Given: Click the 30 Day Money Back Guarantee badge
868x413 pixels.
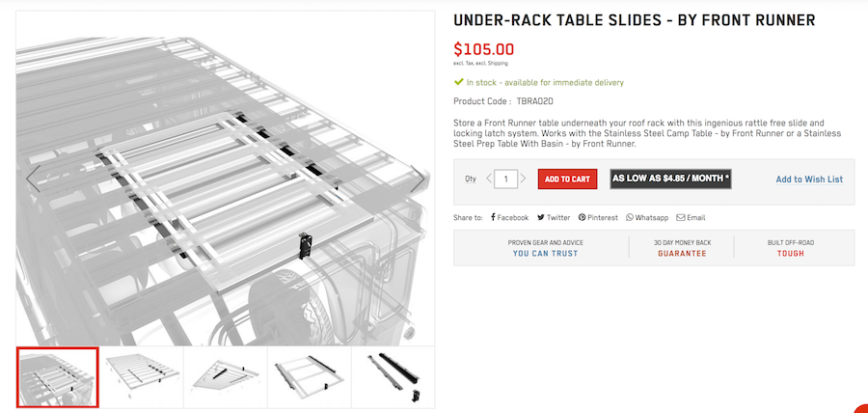Looking at the screenshot, I should 682,248.
